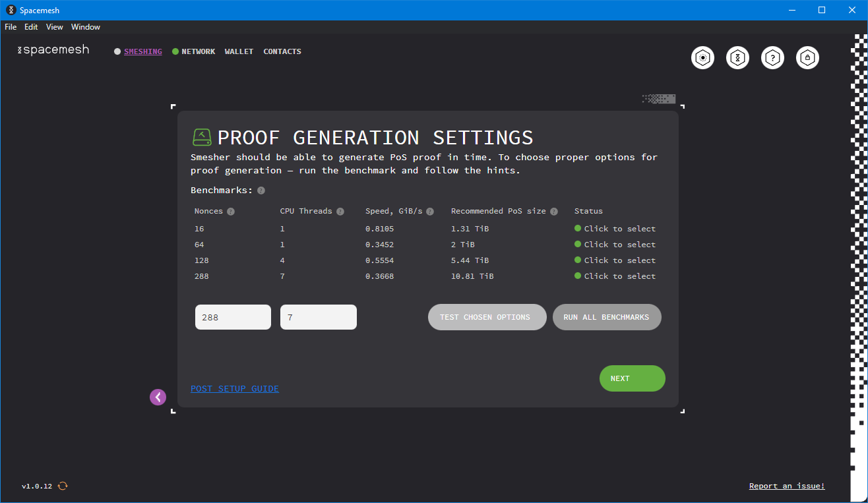
Task: Focus the CPU threads input field showing 7
Action: [x=319, y=317]
